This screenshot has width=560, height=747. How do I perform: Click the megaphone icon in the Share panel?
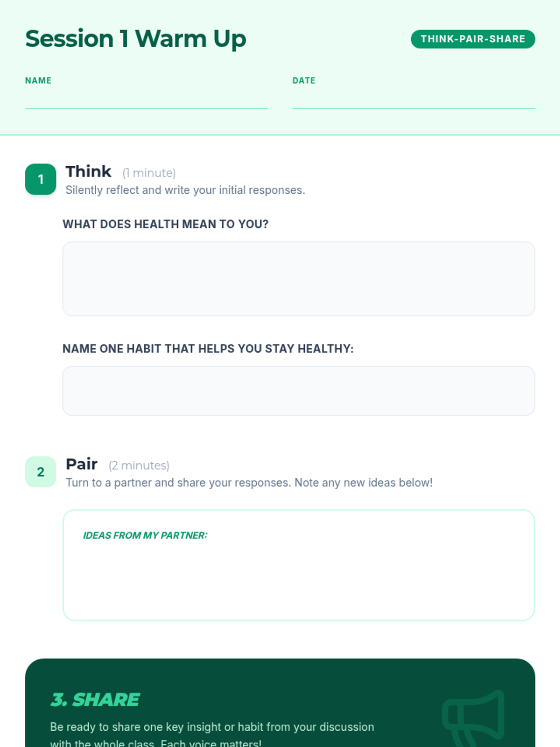pyautogui.click(x=473, y=718)
